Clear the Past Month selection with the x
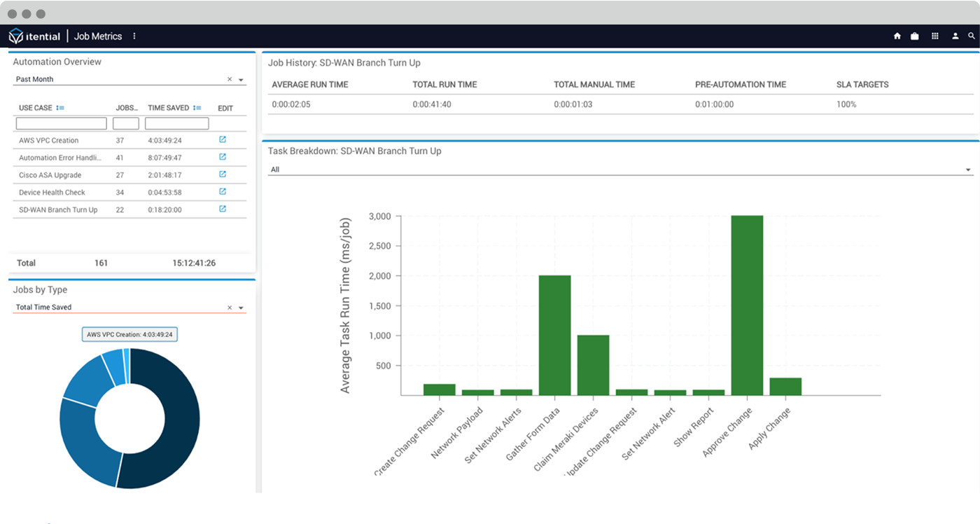 pos(230,78)
